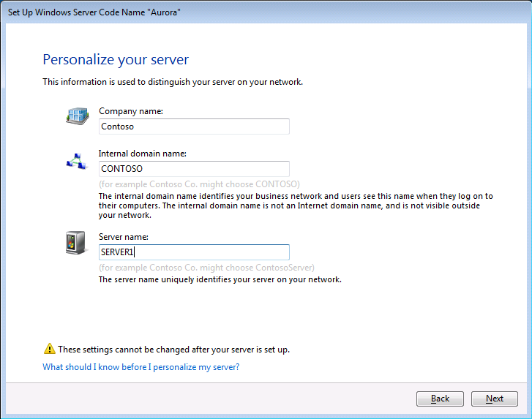The width and height of the screenshot is (532, 419).
Task: Click the 'uniquely identifies your server' description
Action: point(220,279)
